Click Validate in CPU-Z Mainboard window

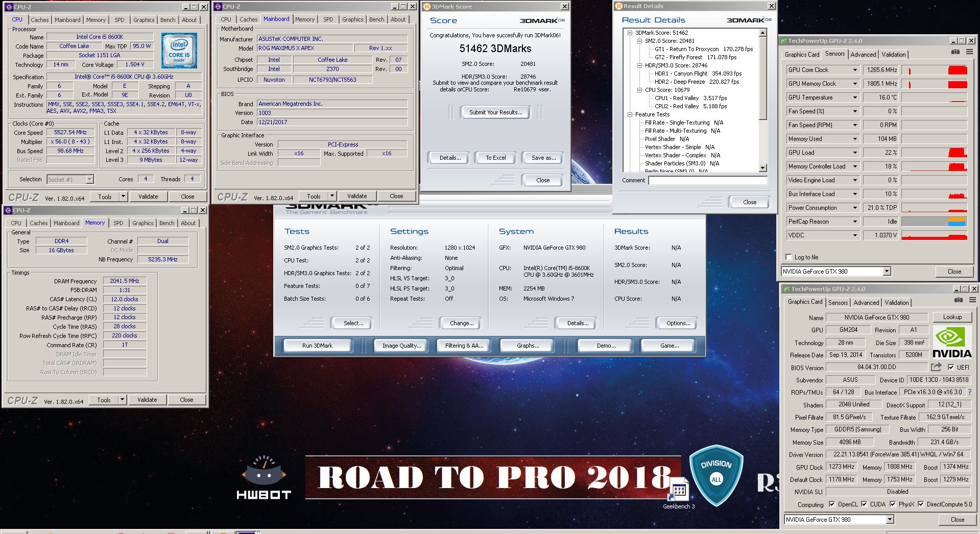[x=357, y=196]
